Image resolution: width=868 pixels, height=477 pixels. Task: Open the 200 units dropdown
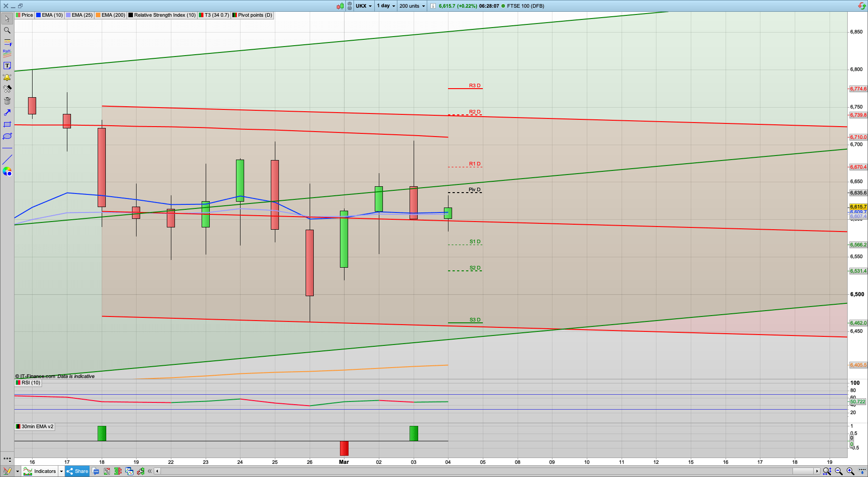pos(411,6)
